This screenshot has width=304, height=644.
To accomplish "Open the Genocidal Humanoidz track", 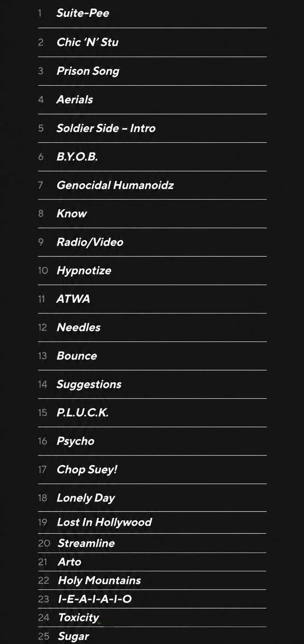I will (x=152, y=185).
